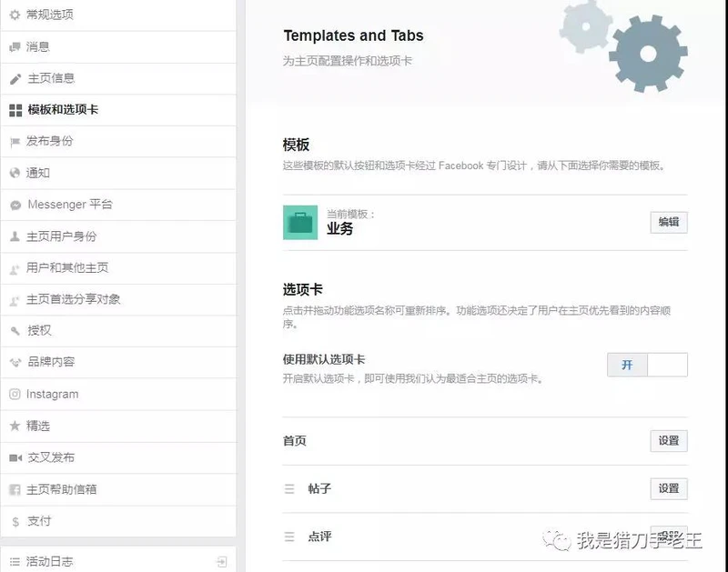Open 主页首选分享对象 section
This screenshot has height=572, width=728.
[x=118, y=300]
